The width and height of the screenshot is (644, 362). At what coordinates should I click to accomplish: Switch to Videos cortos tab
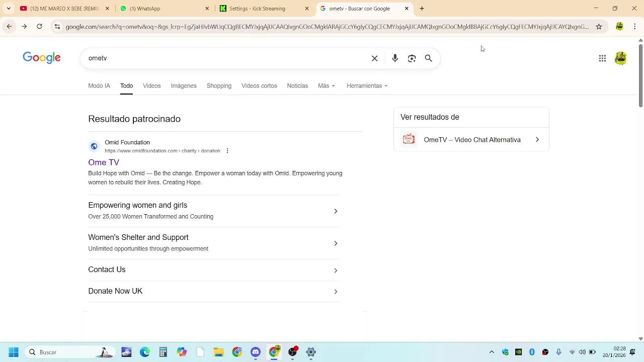point(259,86)
